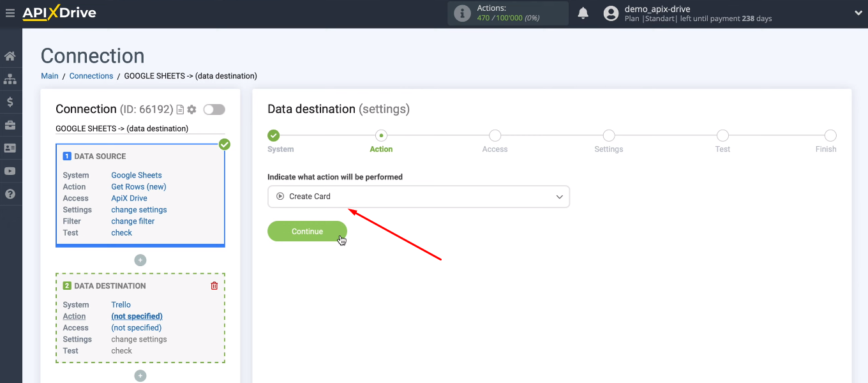Expand the account menu chevron at top right
The image size is (868, 383).
tap(858, 13)
